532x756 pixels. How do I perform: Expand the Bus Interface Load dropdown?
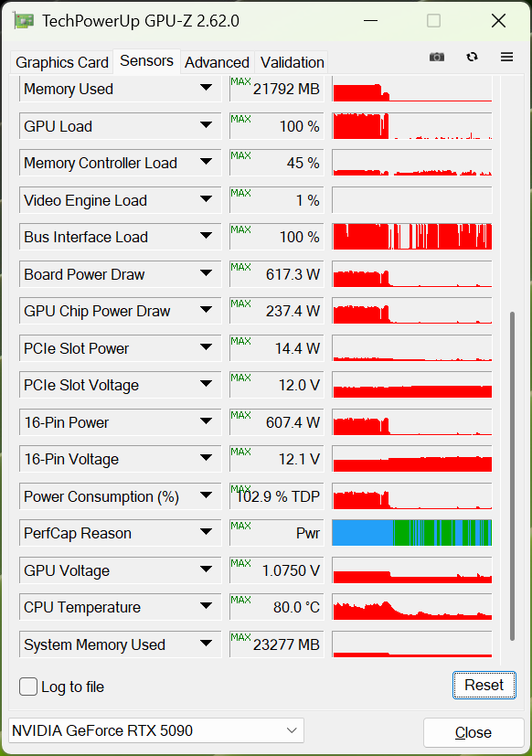(207, 237)
